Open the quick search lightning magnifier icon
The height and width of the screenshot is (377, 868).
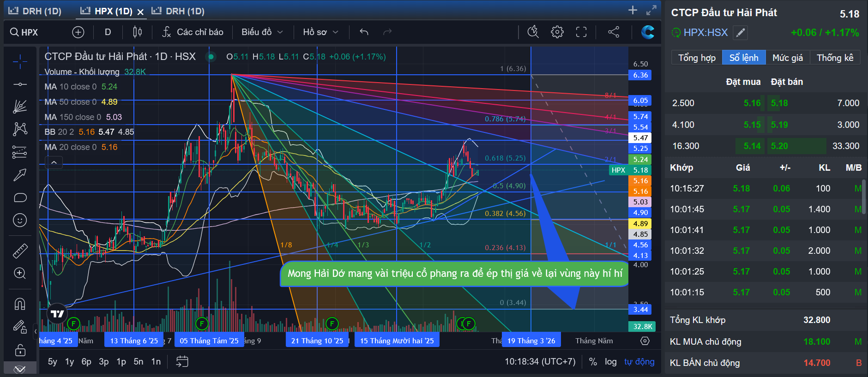(x=533, y=32)
